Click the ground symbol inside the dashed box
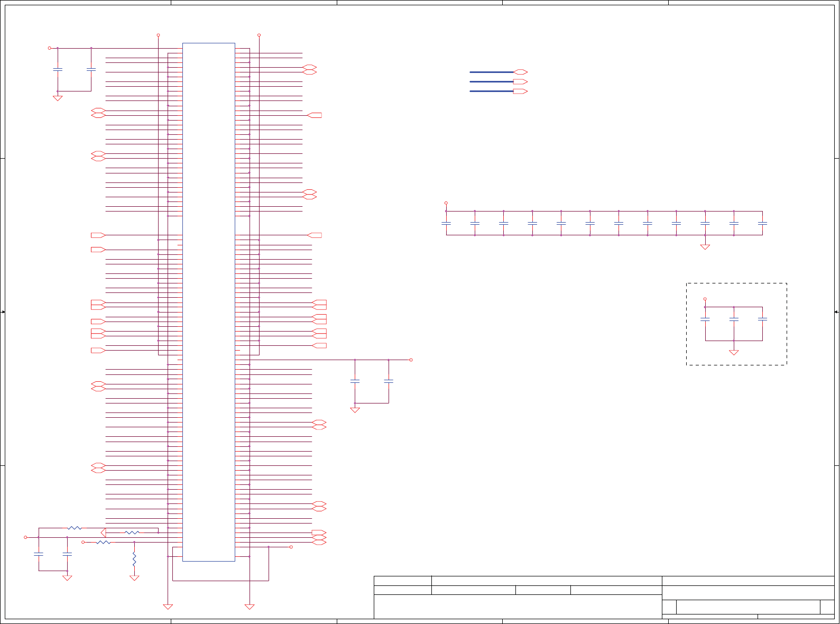 (734, 352)
